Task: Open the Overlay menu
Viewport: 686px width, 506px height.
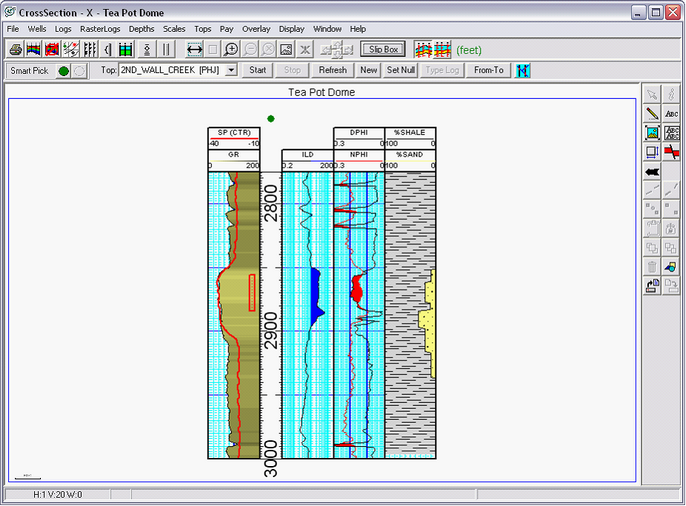Action: pos(256,29)
